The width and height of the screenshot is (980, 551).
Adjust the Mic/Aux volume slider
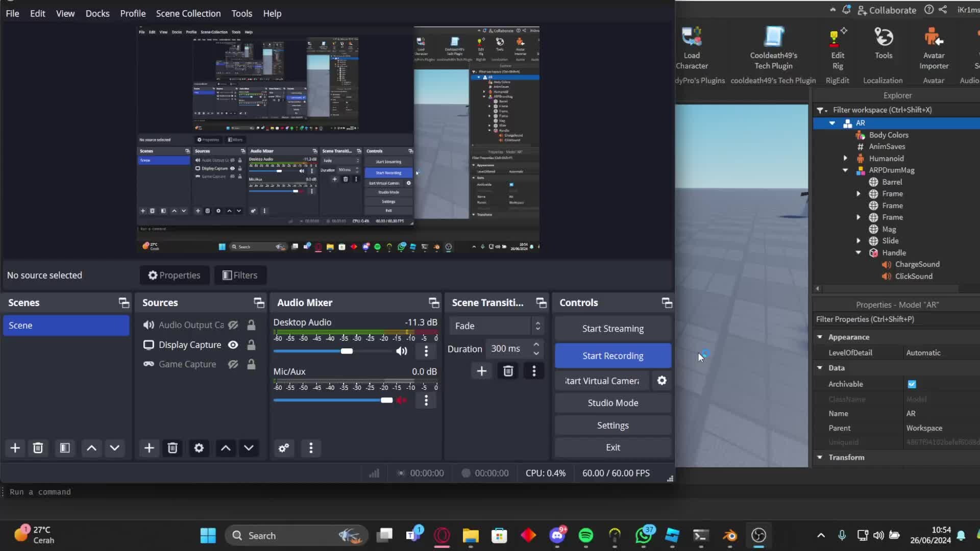[386, 400]
